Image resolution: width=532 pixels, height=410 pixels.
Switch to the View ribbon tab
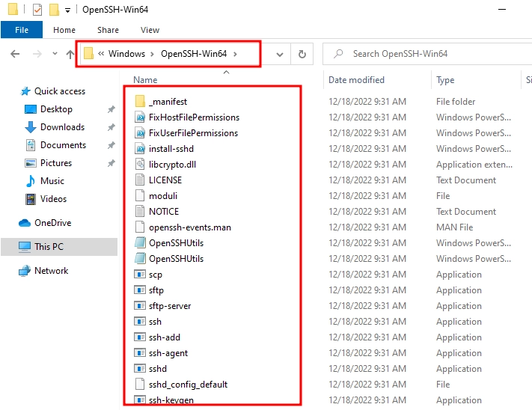150,30
